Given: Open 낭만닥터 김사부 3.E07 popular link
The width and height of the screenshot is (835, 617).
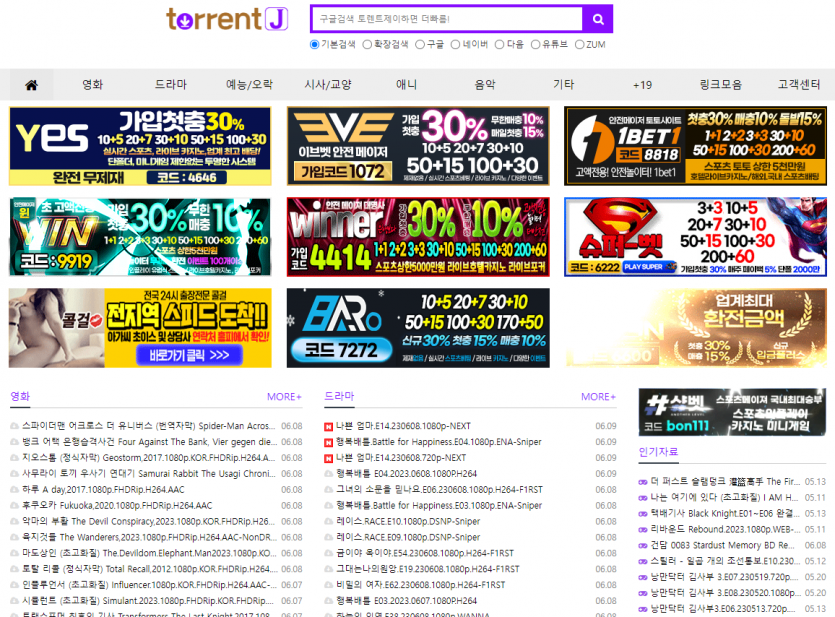Looking at the screenshot, I should point(725,578).
